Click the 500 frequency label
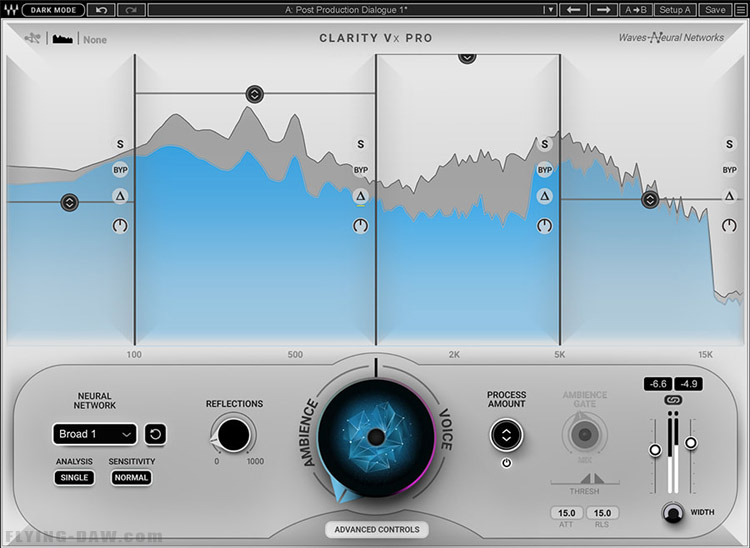750x548 pixels. tap(295, 355)
